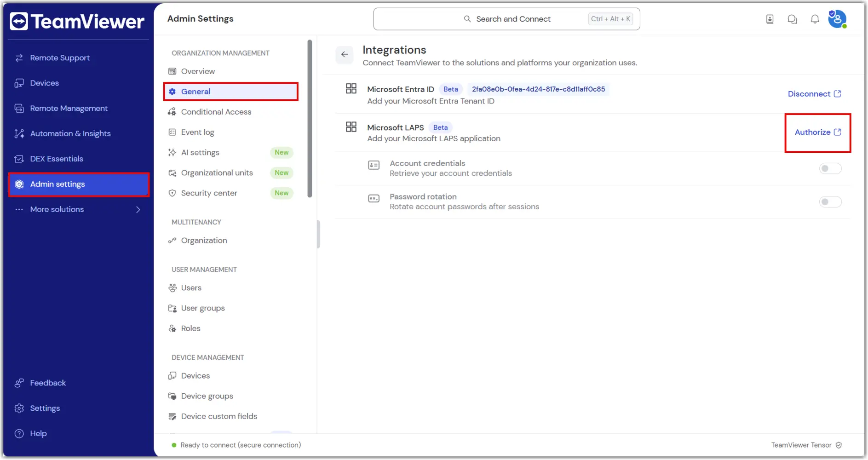Click the Device groups icon

172,396
